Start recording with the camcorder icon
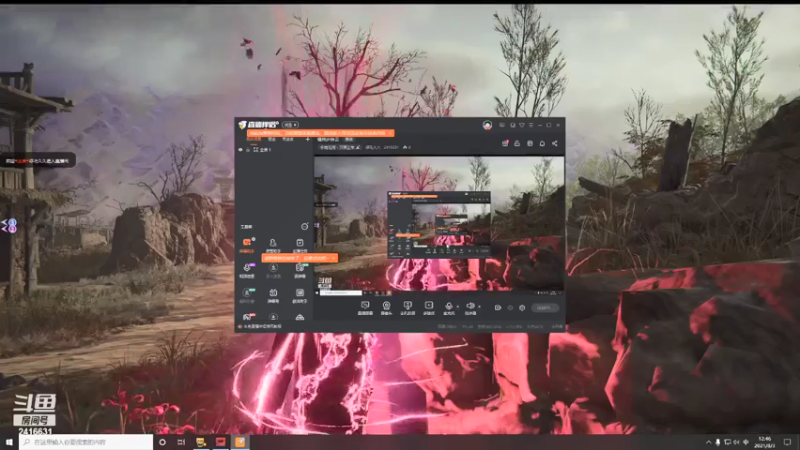This screenshot has width=800, height=450. [498, 308]
